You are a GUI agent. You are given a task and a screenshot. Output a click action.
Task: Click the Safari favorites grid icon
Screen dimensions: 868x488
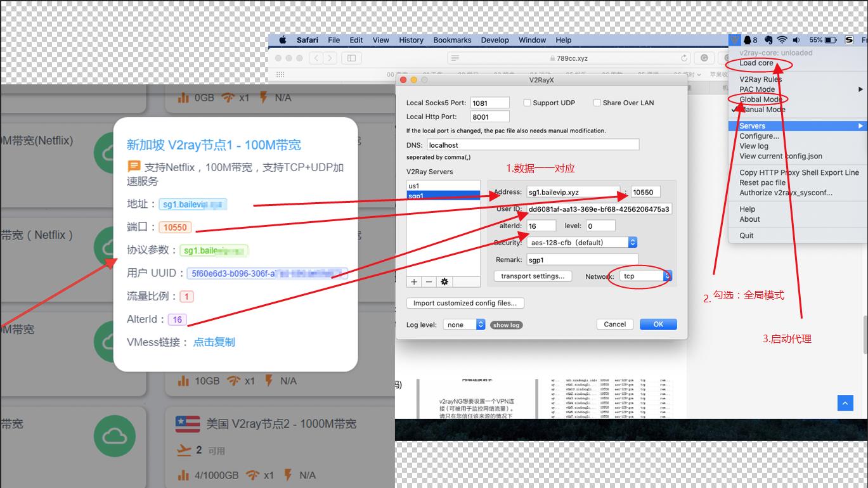tap(280, 74)
